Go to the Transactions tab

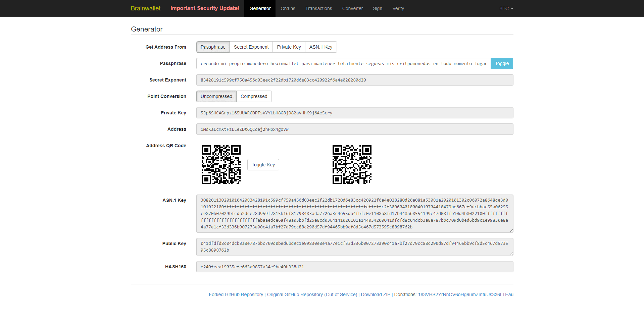(318, 8)
